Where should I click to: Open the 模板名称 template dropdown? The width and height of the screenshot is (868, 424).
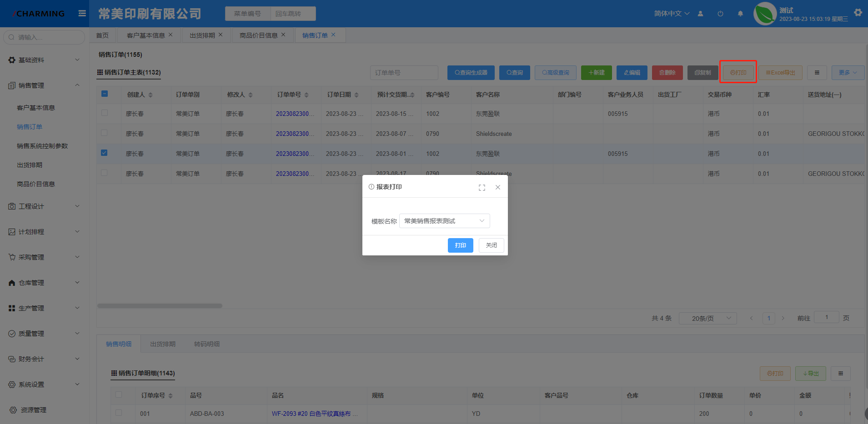pyautogui.click(x=444, y=221)
